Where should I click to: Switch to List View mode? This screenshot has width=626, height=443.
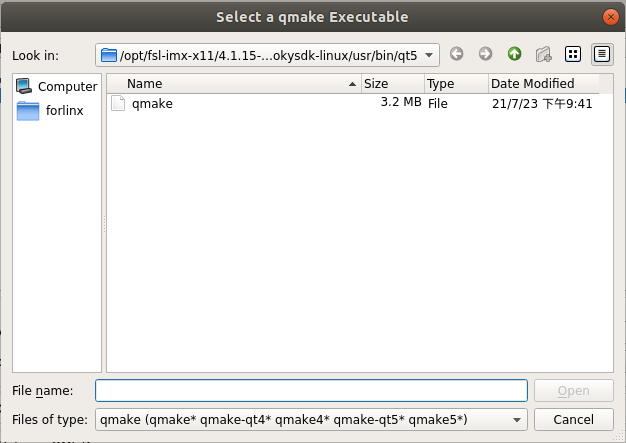573,54
